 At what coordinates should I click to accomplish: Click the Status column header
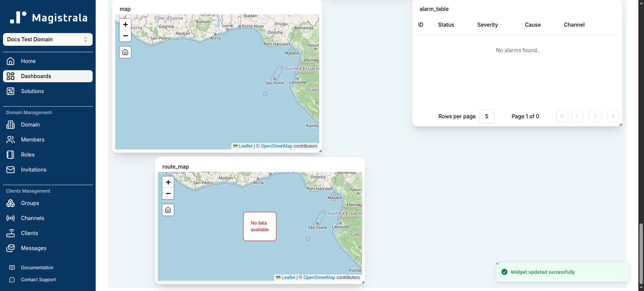446,25
